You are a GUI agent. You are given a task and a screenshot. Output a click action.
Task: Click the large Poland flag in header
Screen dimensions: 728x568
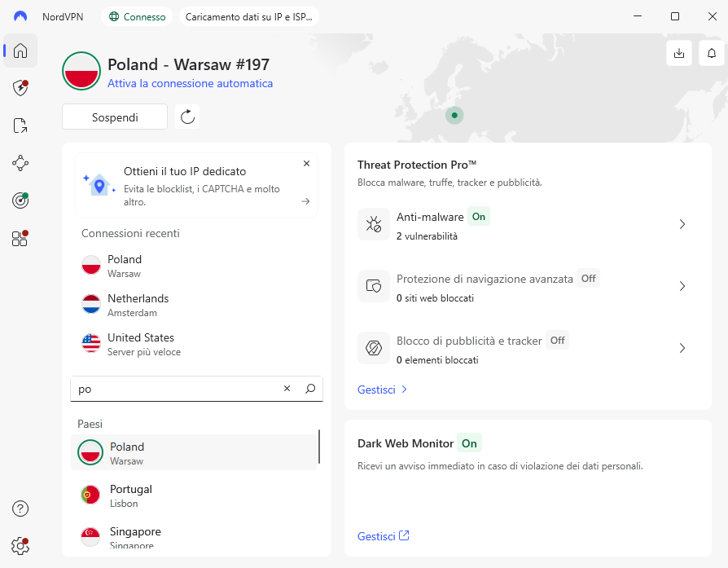point(81,71)
